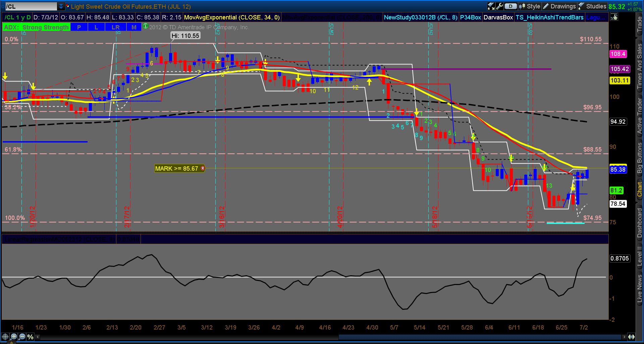Viewport: 644px width, 344px height.
Task: Open the Live News sidebar tab
Action: tap(640, 289)
